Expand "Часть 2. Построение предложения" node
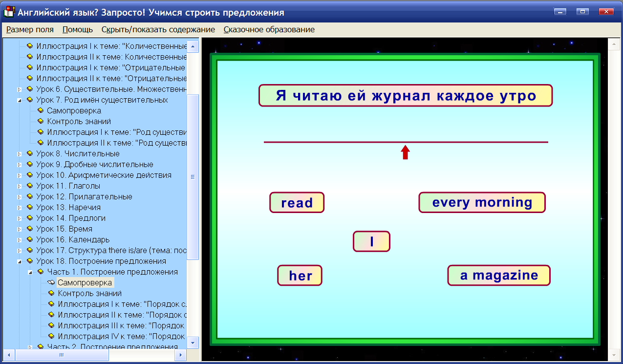 click(x=30, y=347)
